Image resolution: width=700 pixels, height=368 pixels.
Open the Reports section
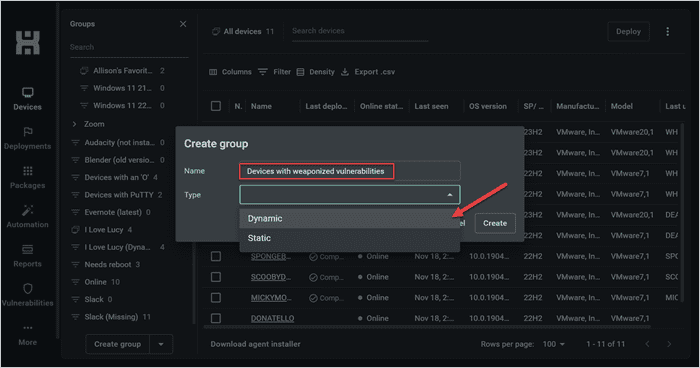[x=27, y=256]
